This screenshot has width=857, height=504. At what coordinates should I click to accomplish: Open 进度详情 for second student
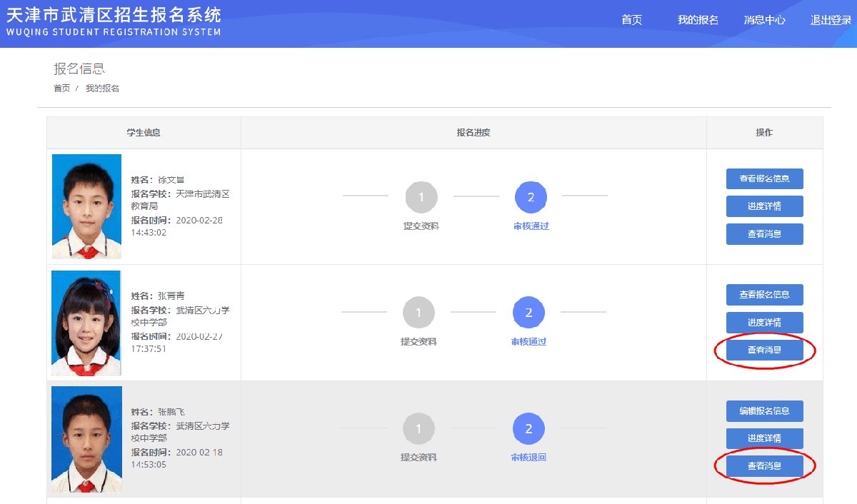pos(764,323)
